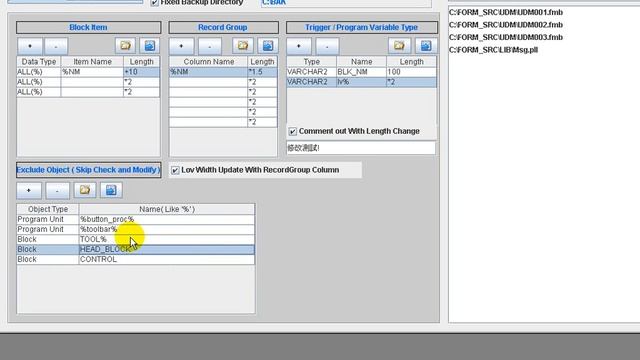The width and height of the screenshot is (640, 360).
Task: Remove a row using Block Item minus button
Action: [56, 46]
